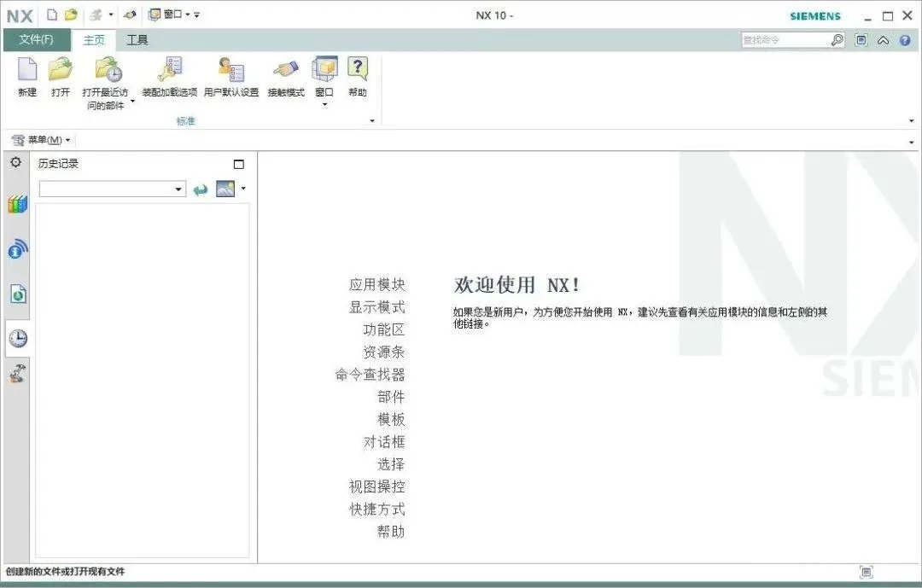The width and height of the screenshot is (922, 588).
Task: Click the 查找命令 search field
Action: 785,40
